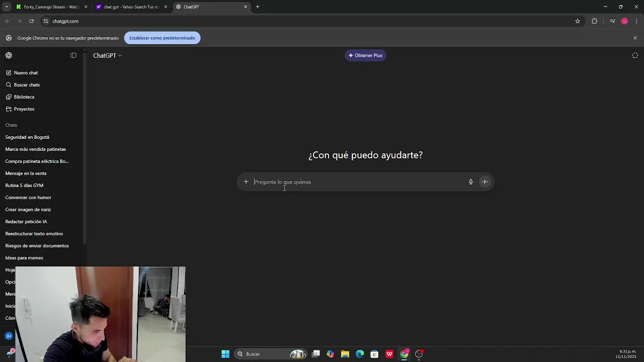The width and height of the screenshot is (644, 362).
Task: Open Chrome extensions puzzle icon
Action: (595, 21)
